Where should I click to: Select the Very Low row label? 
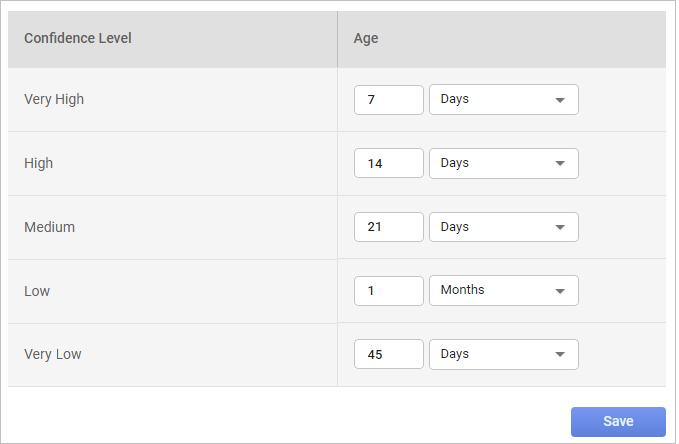pos(53,354)
